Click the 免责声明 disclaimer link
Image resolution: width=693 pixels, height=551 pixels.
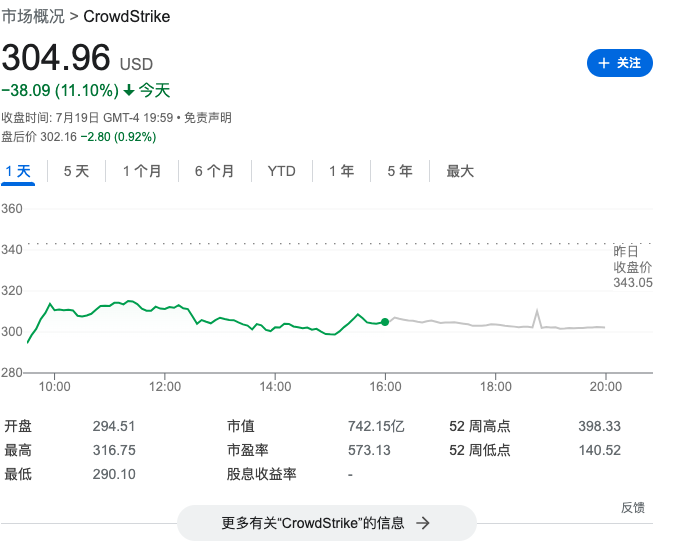(208, 118)
